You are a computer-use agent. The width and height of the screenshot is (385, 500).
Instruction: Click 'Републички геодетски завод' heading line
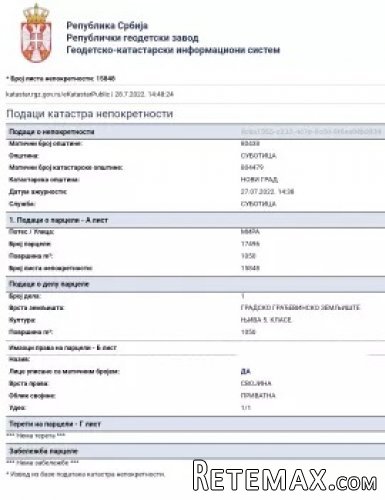(x=132, y=38)
